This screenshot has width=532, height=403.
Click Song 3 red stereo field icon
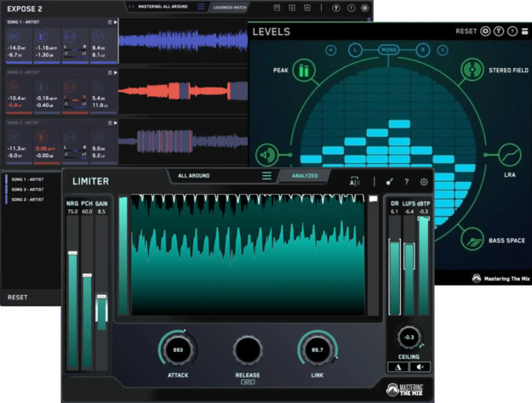coord(70,87)
